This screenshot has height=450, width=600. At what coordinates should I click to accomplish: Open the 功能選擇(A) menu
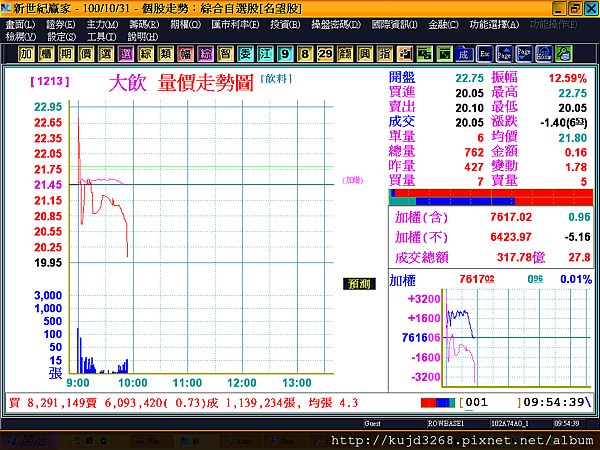[x=494, y=24]
